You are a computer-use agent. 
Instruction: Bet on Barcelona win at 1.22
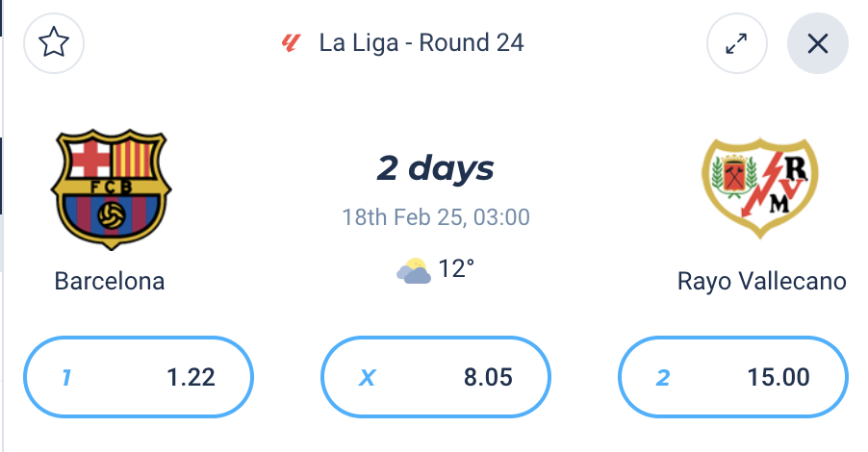pyautogui.click(x=139, y=378)
